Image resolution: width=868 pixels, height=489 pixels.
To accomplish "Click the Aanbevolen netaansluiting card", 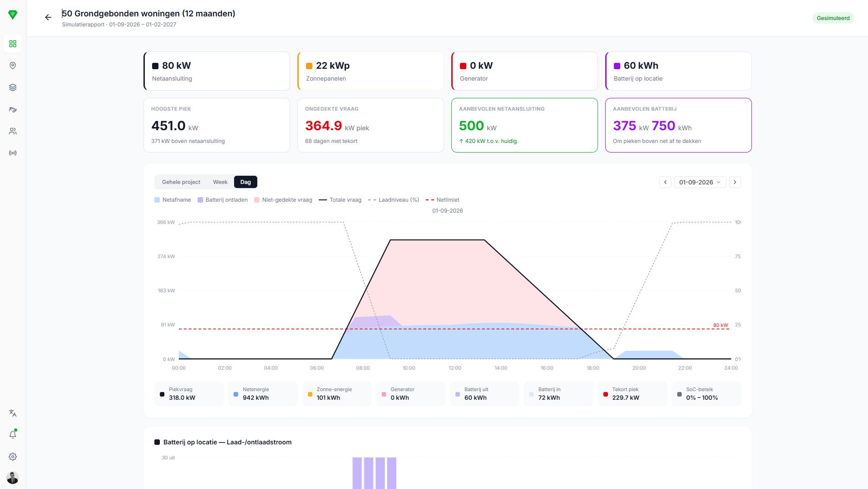I will click(x=524, y=125).
